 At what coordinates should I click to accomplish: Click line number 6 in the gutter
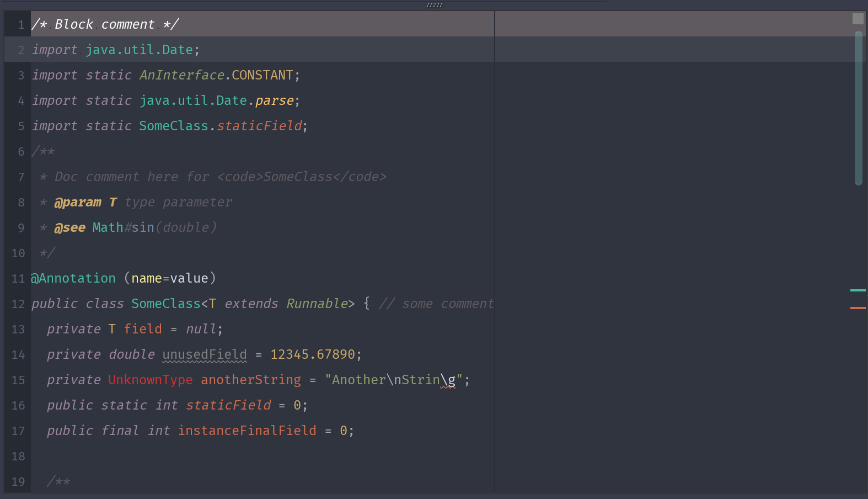point(21,152)
